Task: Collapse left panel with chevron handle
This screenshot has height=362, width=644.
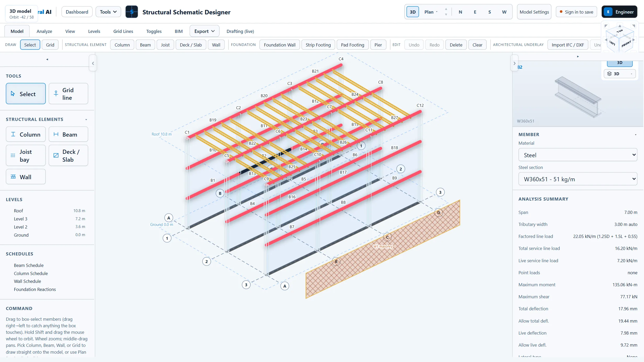Action: click(x=93, y=63)
